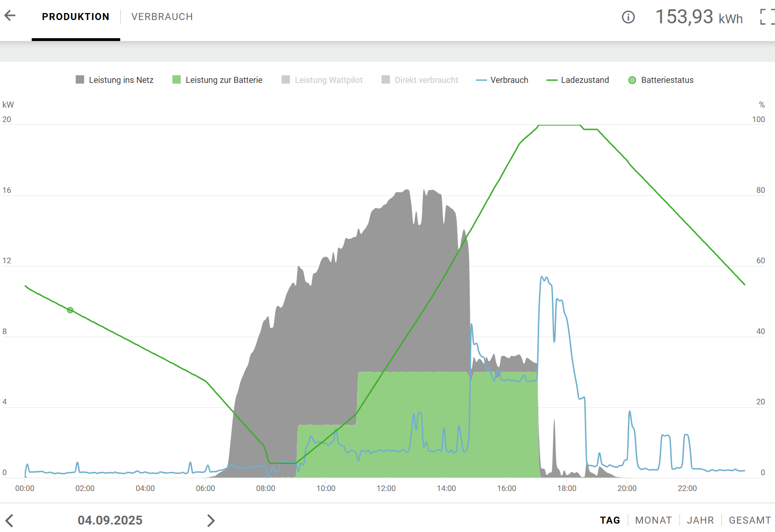775x532 pixels.
Task: Click the green Batteriestatus legend dot
Action: pos(632,80)
